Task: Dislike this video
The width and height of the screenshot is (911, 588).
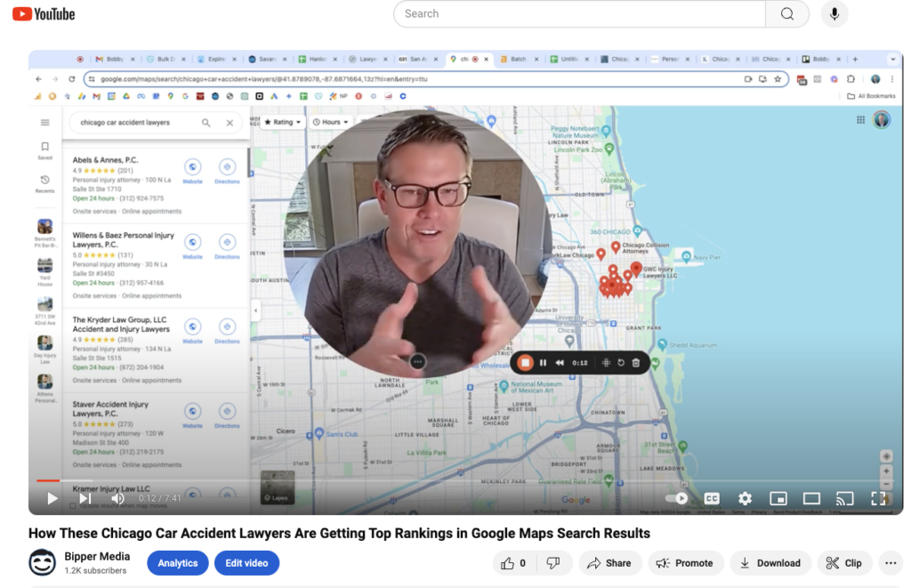Action: coord(552,563)
